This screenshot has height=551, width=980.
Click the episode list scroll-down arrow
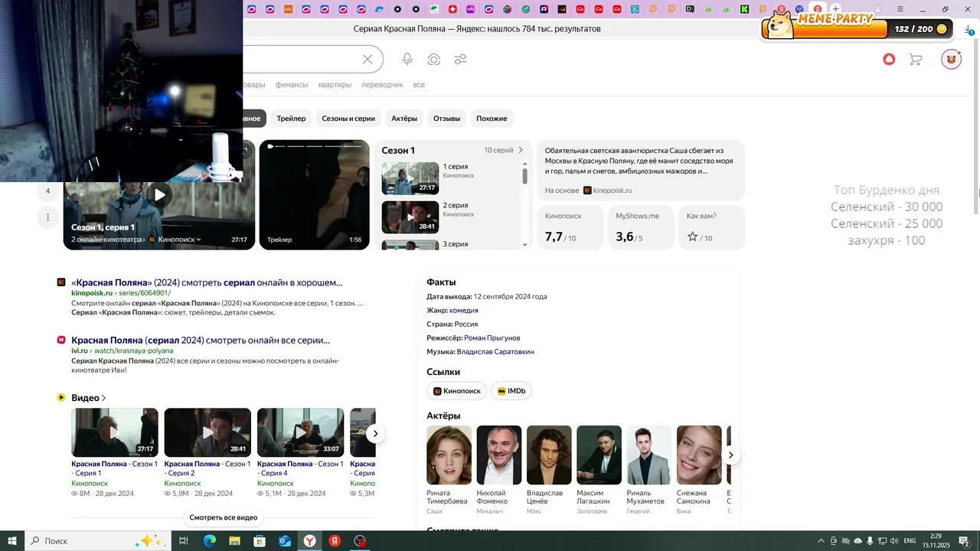[x=524, y=245]
